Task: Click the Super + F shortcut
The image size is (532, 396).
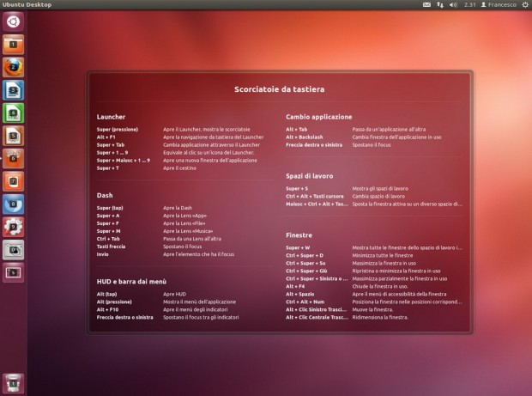Action: click(x=107, y=223)
